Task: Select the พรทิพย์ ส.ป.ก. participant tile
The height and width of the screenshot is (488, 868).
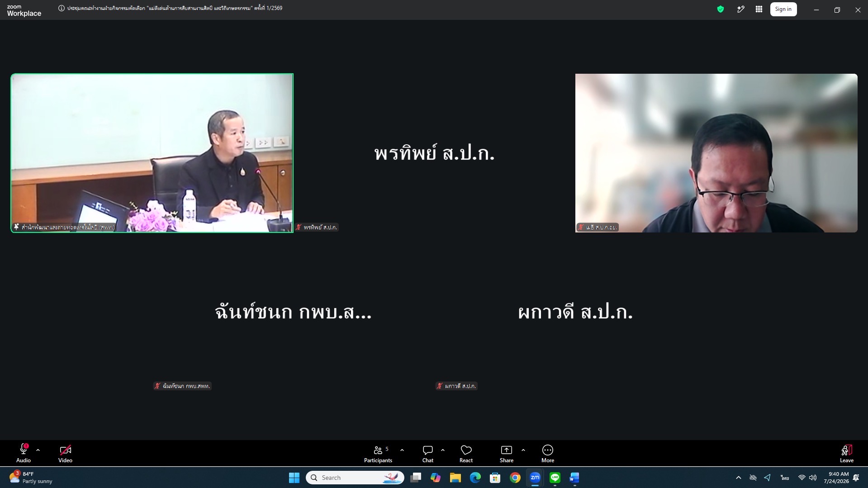Action: [x=434, y=153]
